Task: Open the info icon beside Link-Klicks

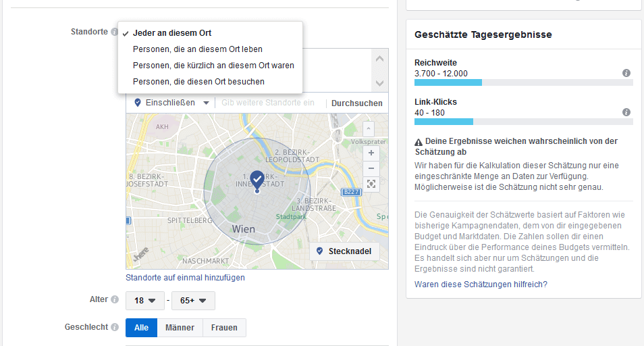Action: click(626, 112)
